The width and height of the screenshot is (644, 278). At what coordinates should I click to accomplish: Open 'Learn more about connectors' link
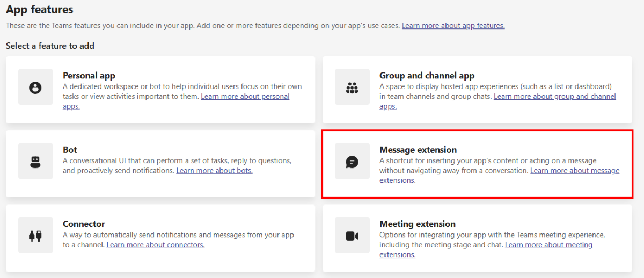(156, 245)
